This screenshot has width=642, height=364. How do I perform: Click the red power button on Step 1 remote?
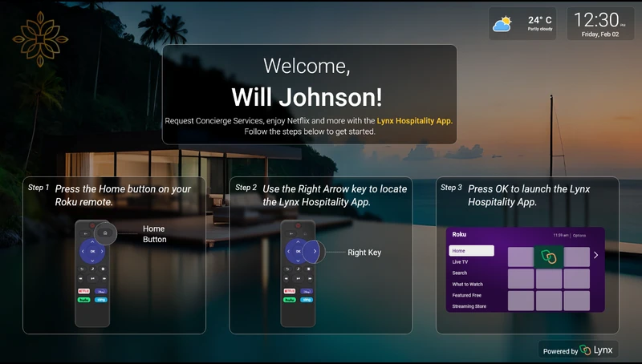click(x=92, y=225)
